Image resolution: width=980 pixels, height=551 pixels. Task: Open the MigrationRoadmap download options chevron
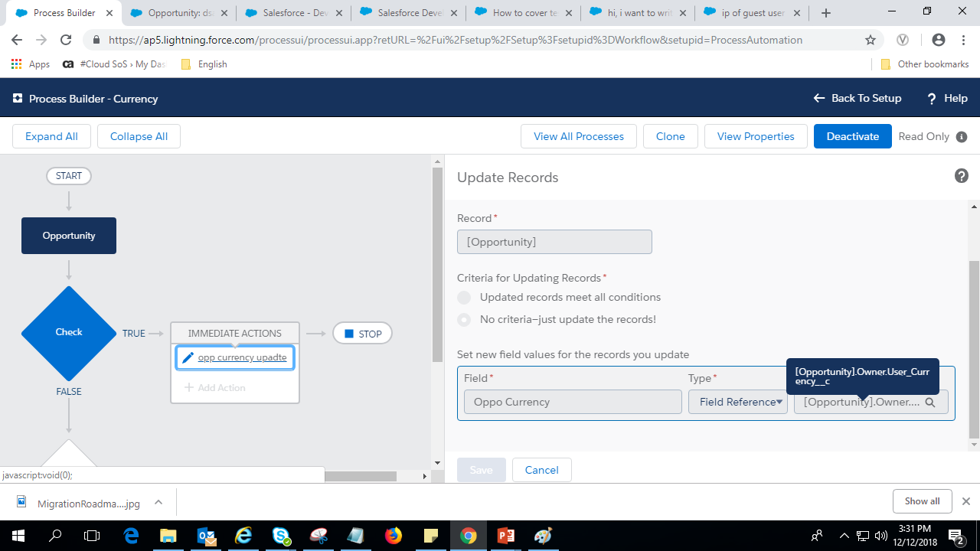coord(158,503)
